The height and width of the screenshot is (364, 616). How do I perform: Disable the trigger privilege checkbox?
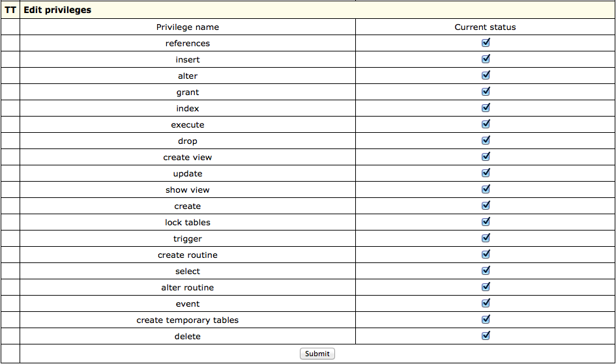(x=486, y=238)
